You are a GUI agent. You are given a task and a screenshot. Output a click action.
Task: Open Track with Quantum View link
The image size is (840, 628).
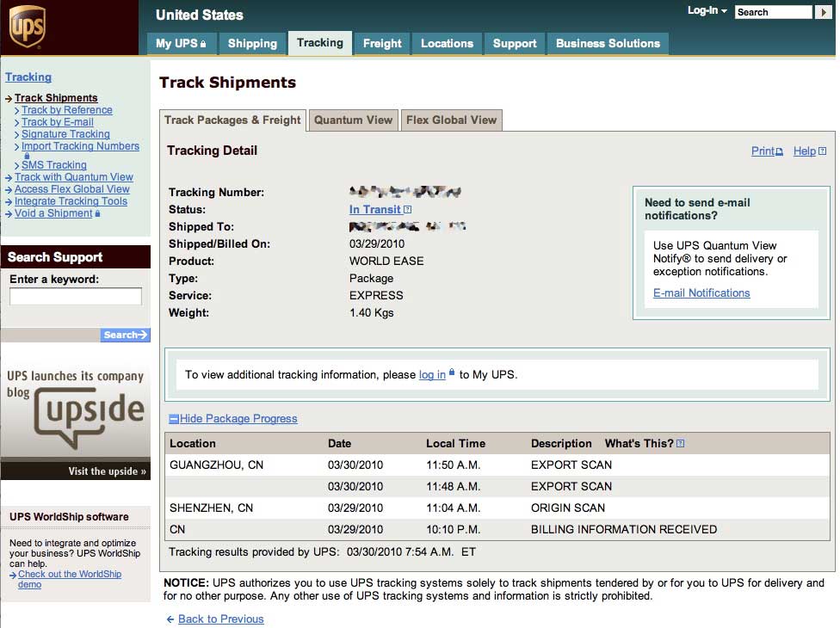pyautogui.click(x=74, y=177)
